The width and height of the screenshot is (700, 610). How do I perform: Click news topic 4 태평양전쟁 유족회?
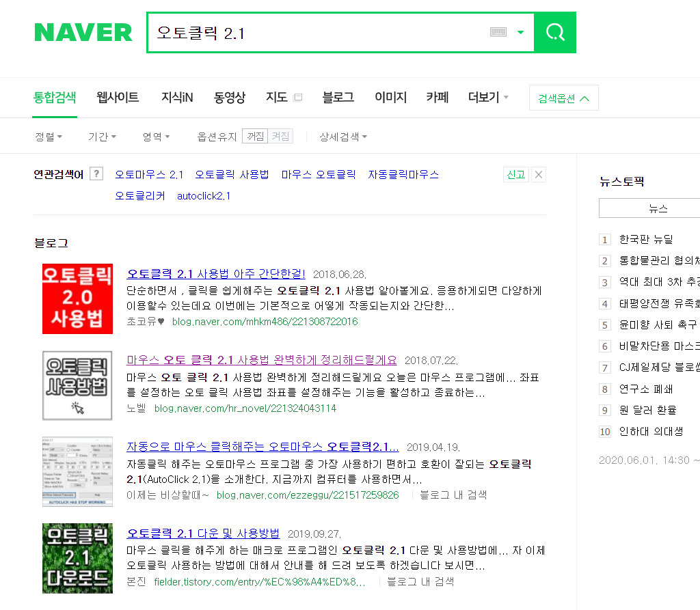[x=660, y=304]
